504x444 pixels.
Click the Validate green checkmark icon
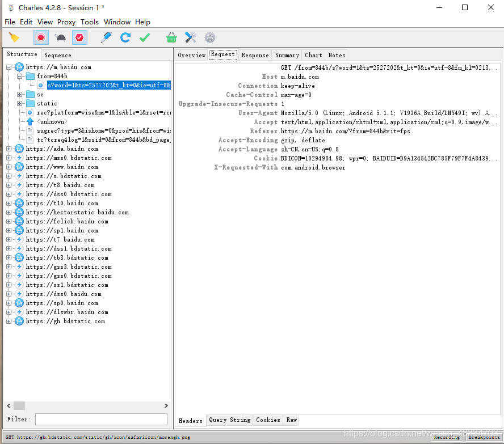[145, 37]
